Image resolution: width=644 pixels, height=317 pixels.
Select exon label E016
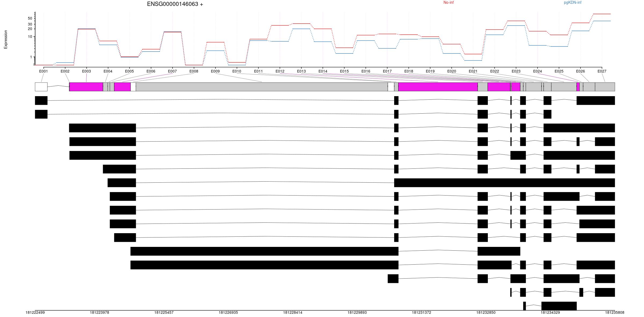point(366,71)
